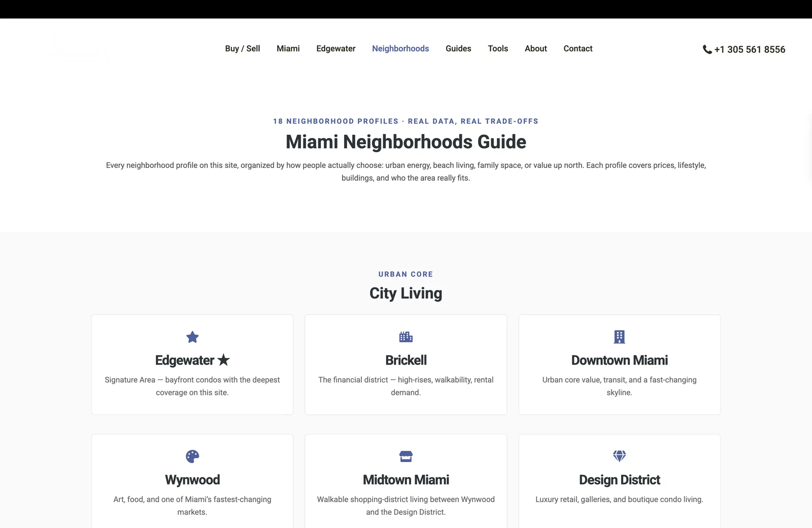Call the +1 305 561 8556 number
Screen dimensions: 812x528
click(750, 49)
